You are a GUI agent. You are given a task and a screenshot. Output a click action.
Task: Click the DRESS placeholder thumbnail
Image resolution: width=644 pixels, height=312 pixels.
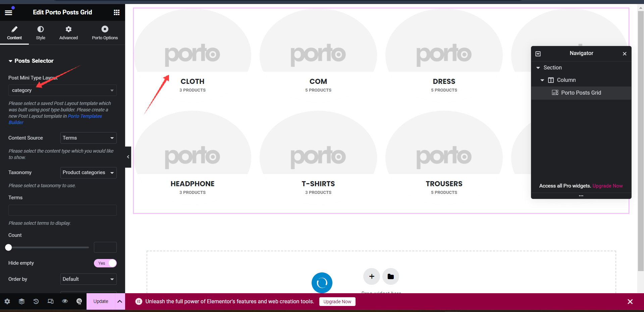point(444,40)
